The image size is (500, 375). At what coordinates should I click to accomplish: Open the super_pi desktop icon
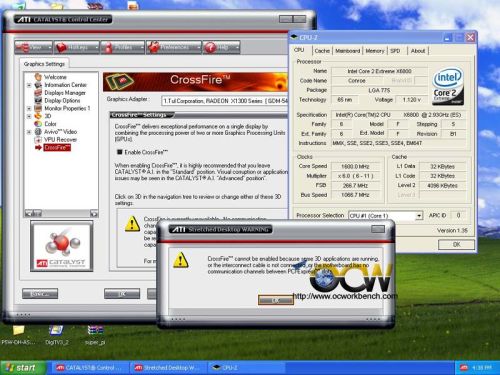[95, 335]
